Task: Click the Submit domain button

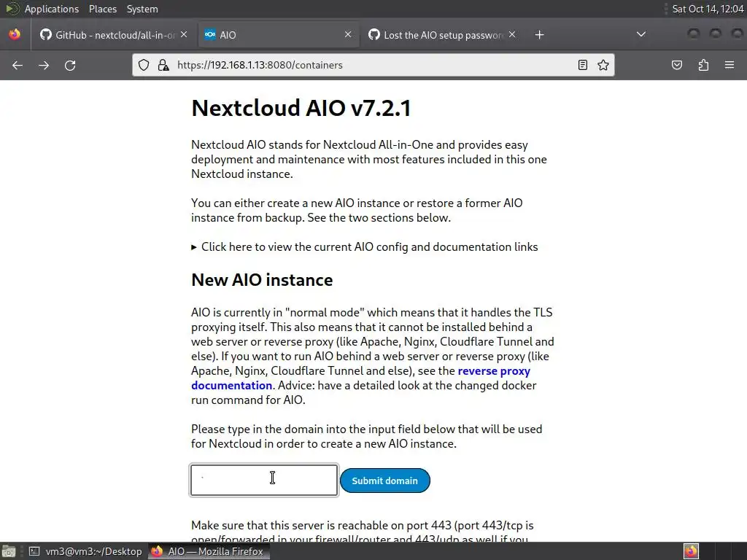Action: (385, 481)
